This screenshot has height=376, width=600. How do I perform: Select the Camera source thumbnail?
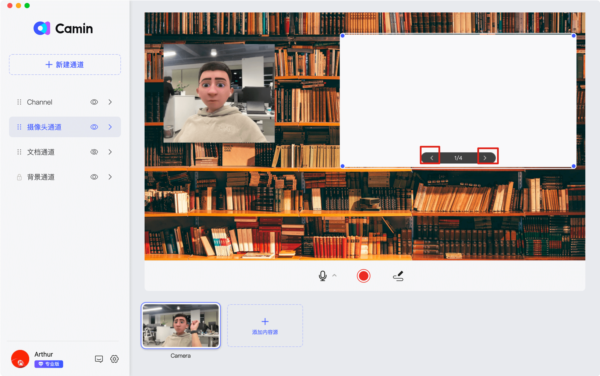click(x=181, y=326)
